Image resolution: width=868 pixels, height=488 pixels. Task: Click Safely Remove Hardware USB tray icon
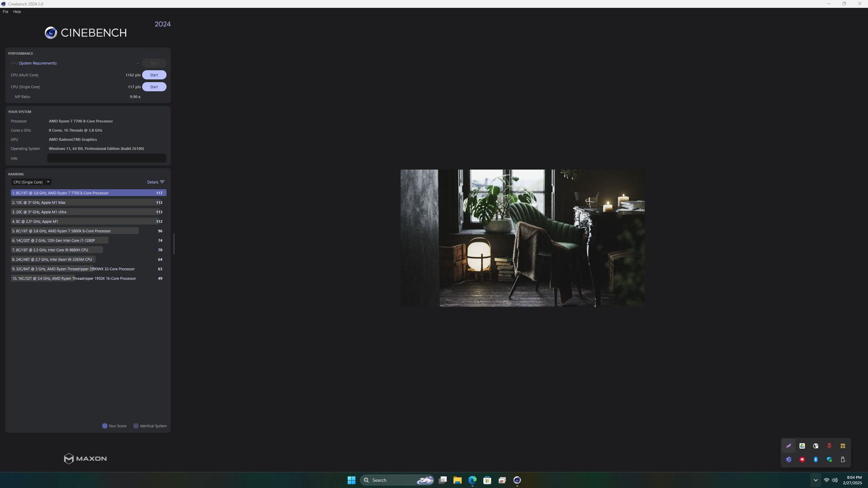point(843,460)
